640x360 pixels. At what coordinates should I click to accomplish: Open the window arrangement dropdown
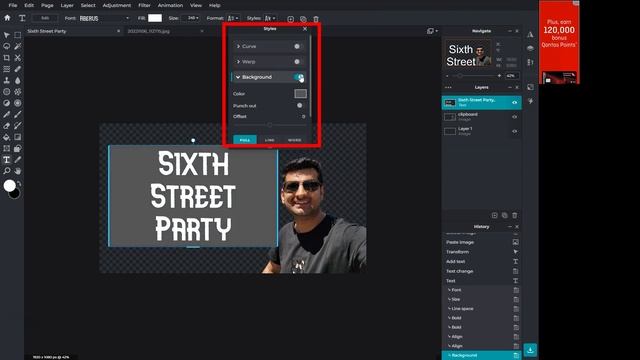(432, 31)
